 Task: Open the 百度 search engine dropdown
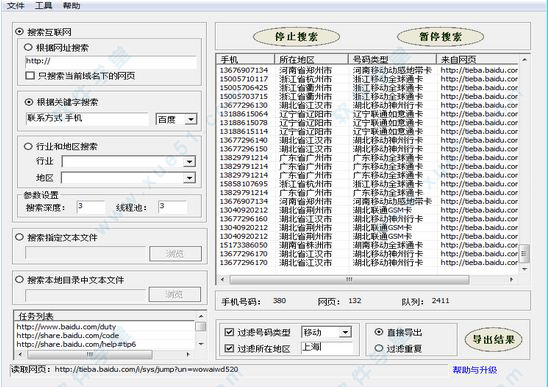191,120
